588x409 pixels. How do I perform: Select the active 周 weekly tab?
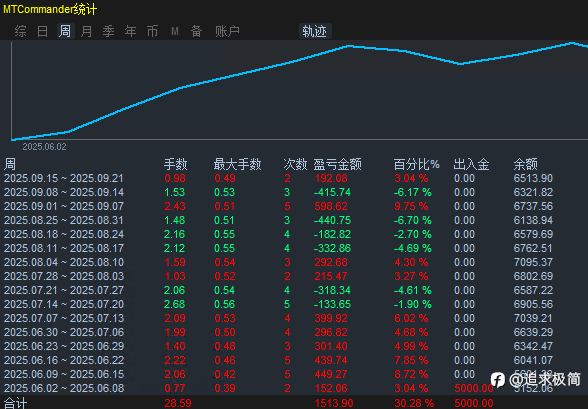click(x=64, y=31)
